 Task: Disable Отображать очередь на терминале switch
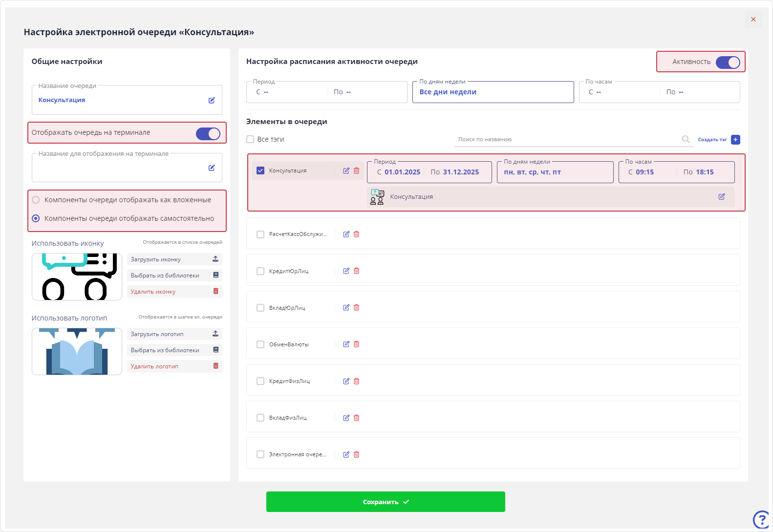[x=208, y=133]
